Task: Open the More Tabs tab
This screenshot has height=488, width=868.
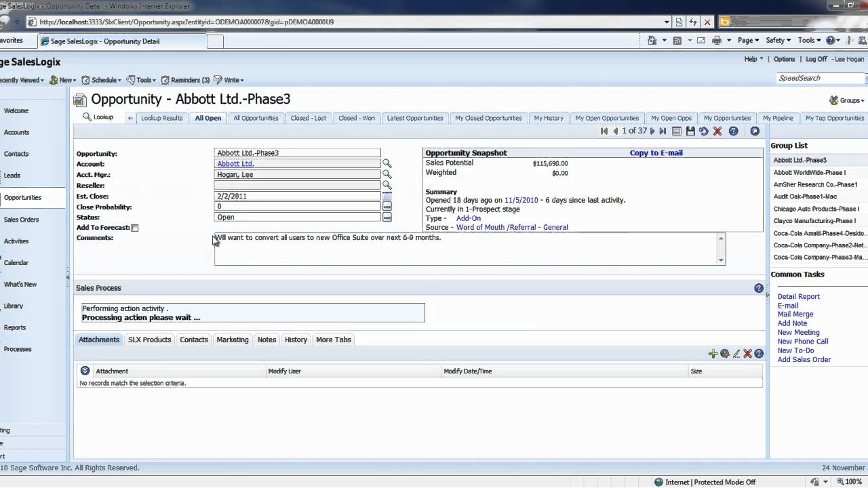Action: click(334, 340)
